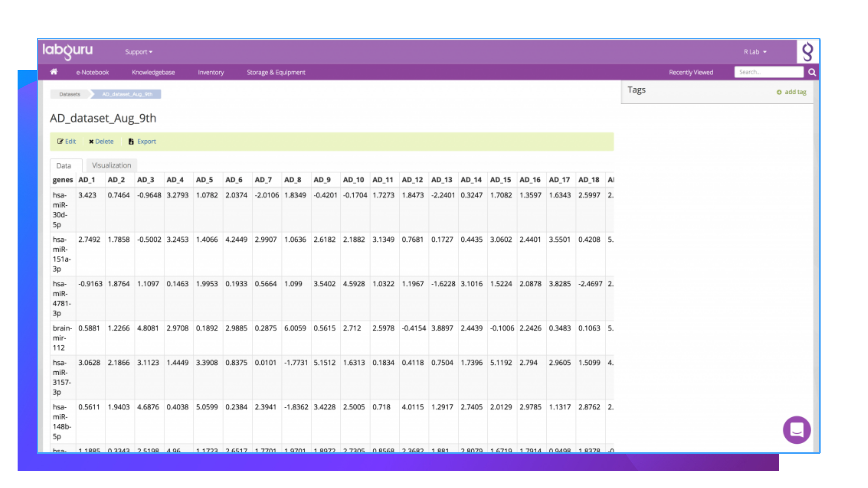Select row hsa-miR-151a-3p gene name

(x=62, y=254)
